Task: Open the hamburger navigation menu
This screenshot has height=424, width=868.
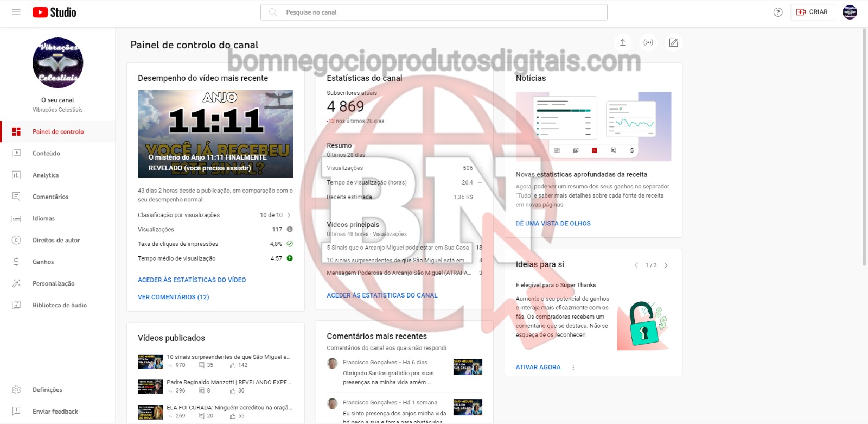Action: click(16, 12)
